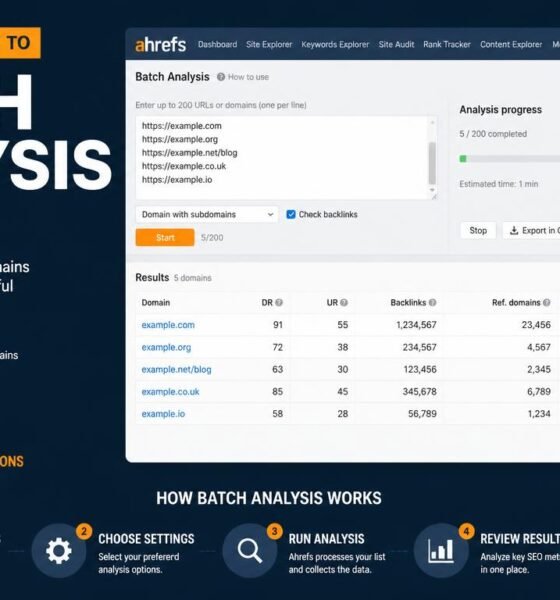Sort by the UR column header
The width and height of the screenshot is (560, 600).
point(332,302)
